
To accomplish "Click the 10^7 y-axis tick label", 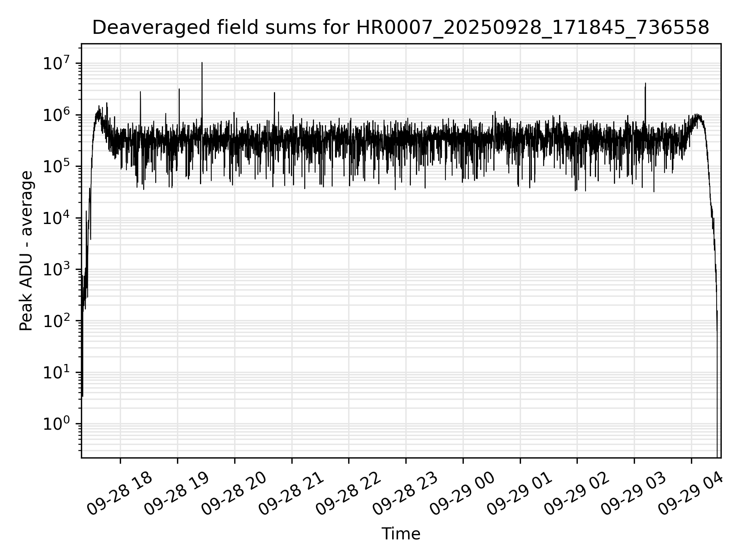I will (x=56, y=63).
